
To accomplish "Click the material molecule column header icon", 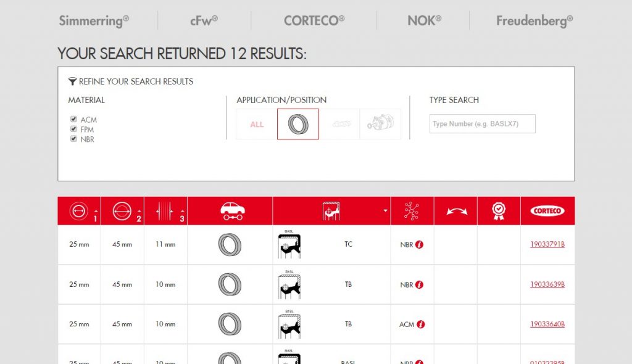I will point(412,211).
